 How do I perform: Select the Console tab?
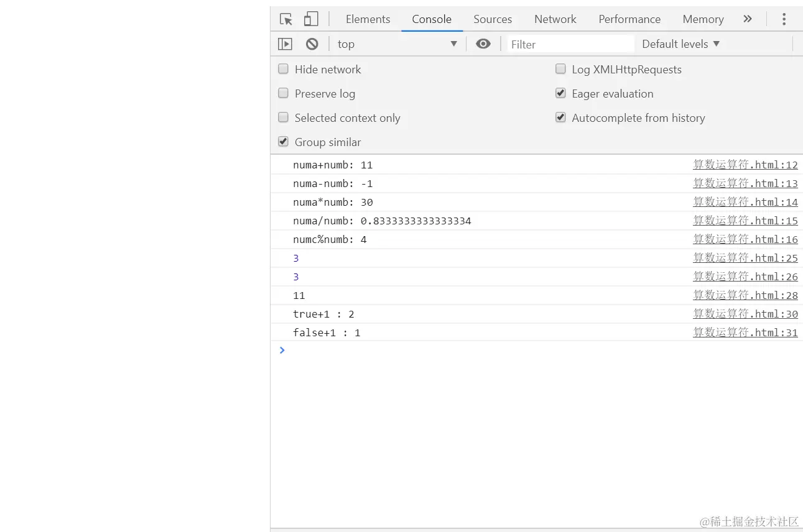pyautogui.click(x=432, y=19)
